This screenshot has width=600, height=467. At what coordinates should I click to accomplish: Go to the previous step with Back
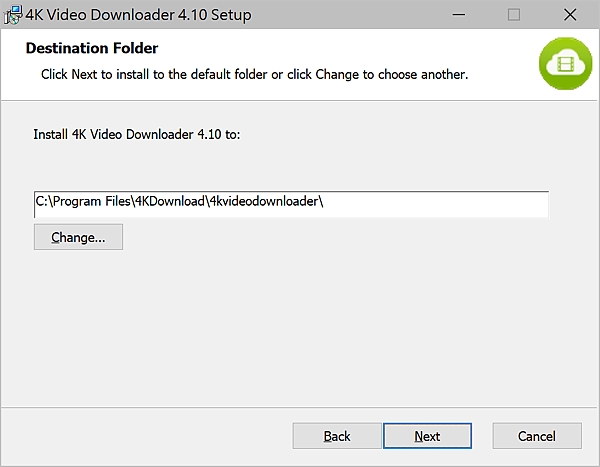[337, 436]
